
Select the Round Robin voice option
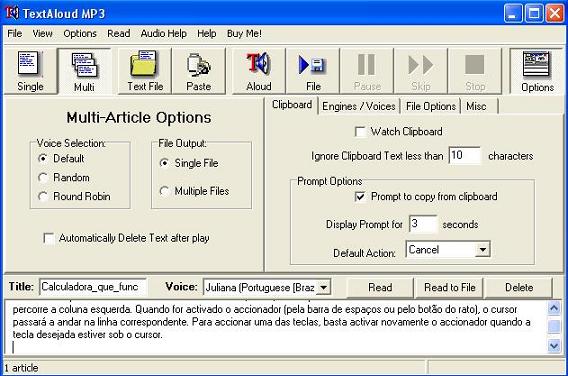click(43, 196)
